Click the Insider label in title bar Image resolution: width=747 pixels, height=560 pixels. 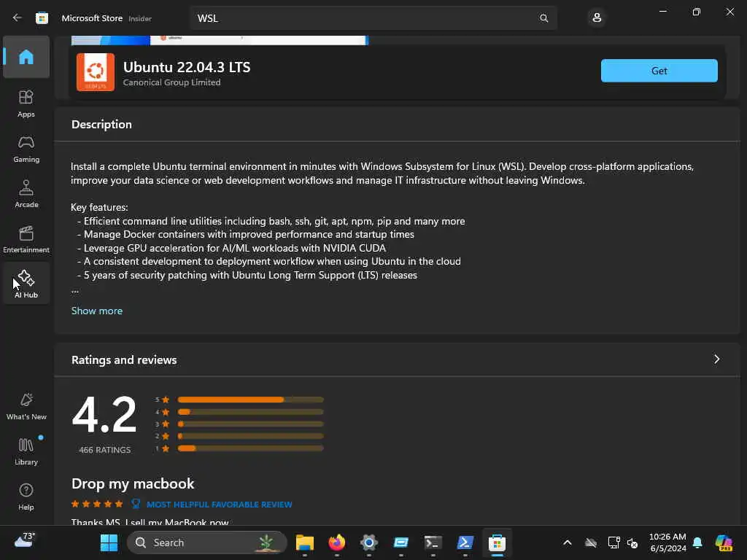pyautogui.click(x=140, y=18)
